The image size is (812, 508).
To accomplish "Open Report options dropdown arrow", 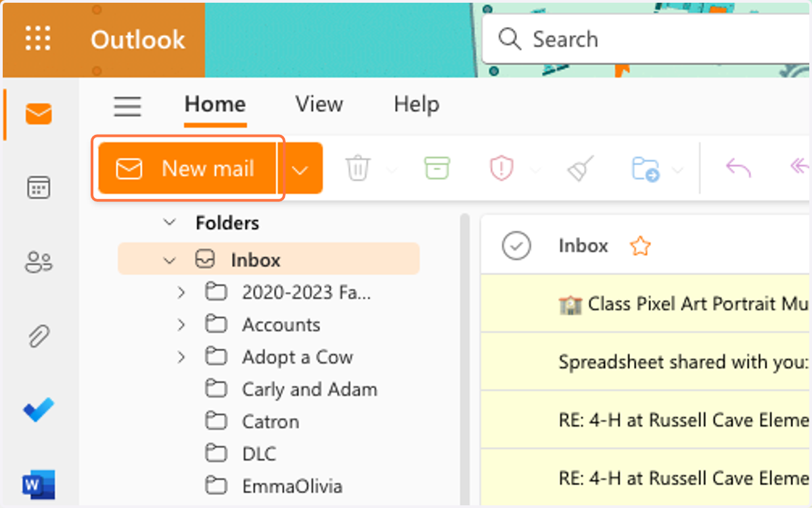I will tap(535, 169).
